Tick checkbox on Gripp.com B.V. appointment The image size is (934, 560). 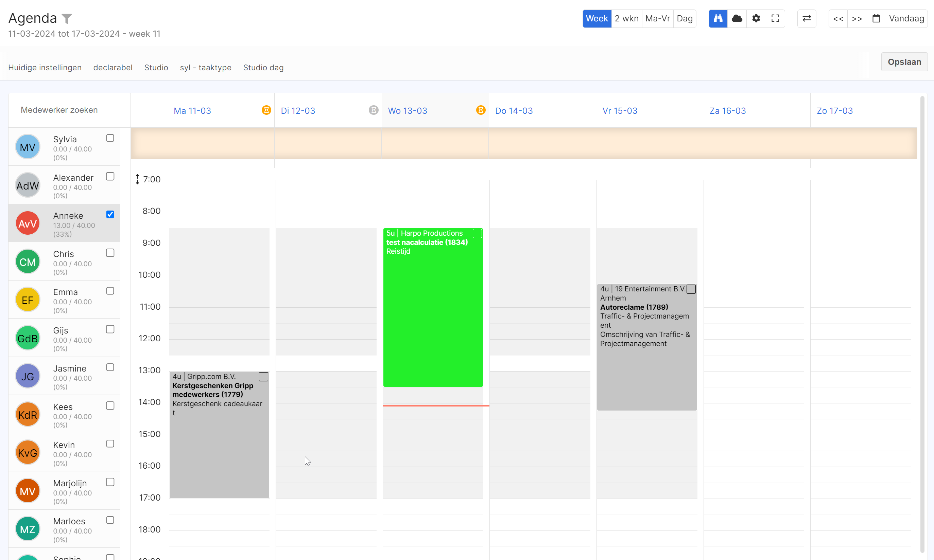point(264,377)
